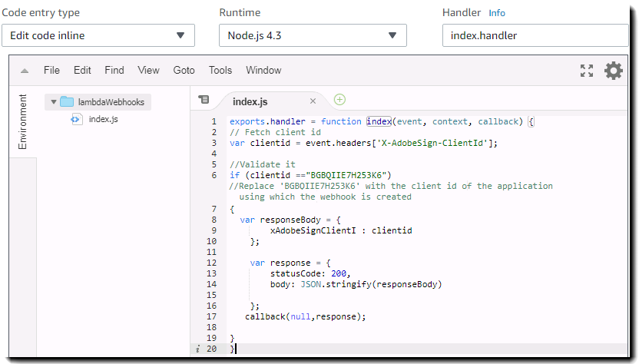Screen dimensions: 639x364
Task: Open the Window menu
Action: [263, 70]
